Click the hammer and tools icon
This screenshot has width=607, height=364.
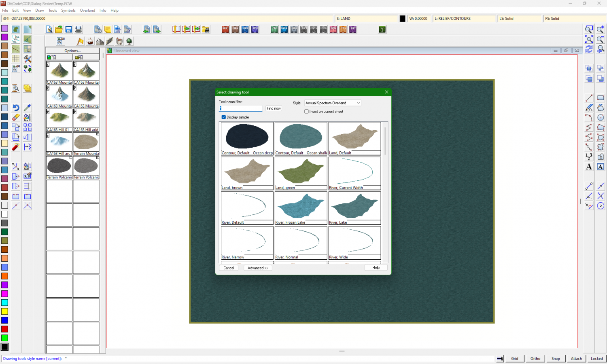28,59
